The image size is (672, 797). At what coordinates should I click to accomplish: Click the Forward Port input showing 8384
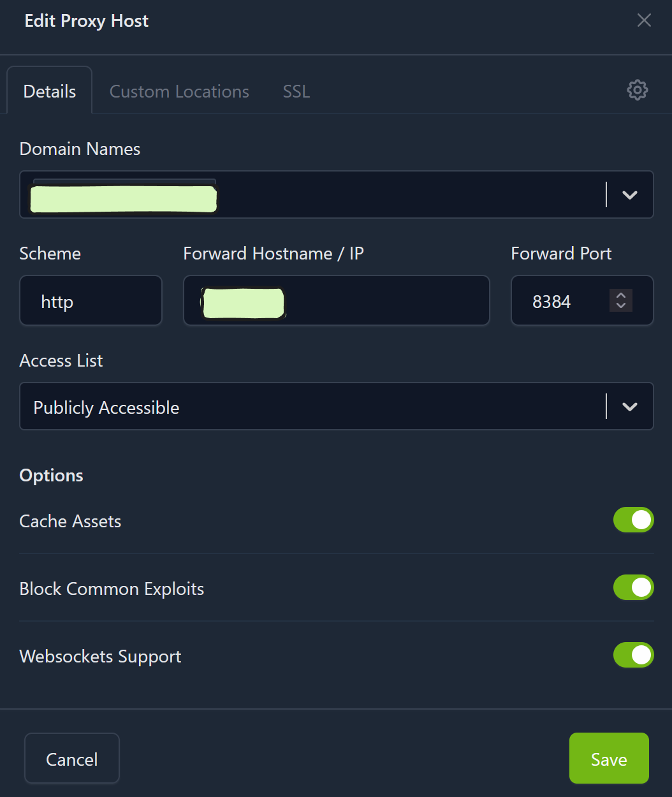(561, 301)
